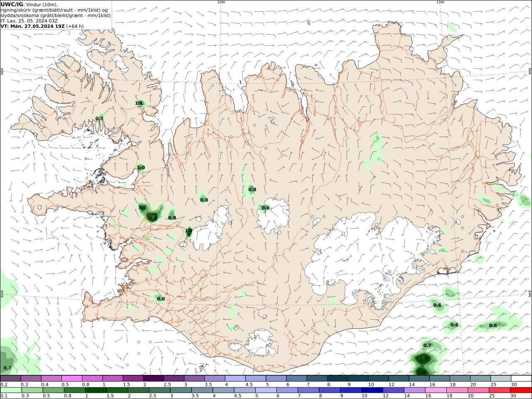532x399 pixels.
Task: Click the bright red 30 rain swatch
Action: point(521,390)
